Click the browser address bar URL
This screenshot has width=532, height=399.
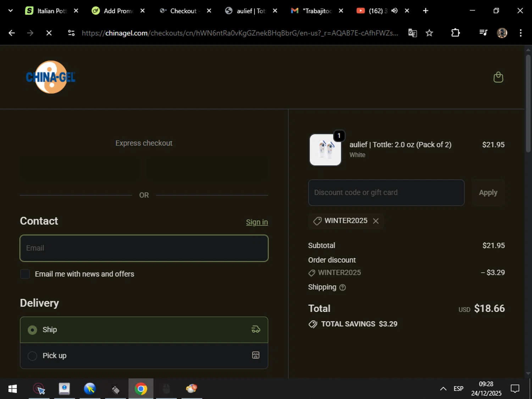click(240, 33)
